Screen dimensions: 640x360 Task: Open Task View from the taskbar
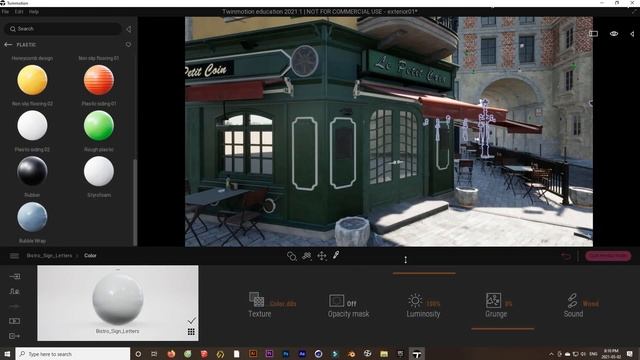pos(154,354)
